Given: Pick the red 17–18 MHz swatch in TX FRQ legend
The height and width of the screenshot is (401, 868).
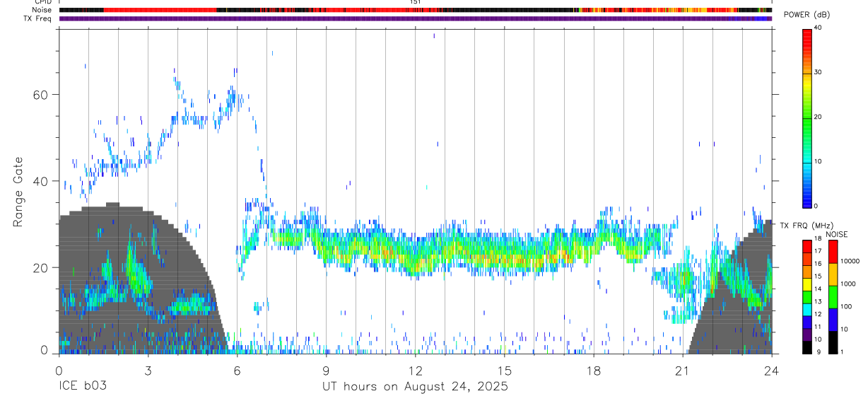Looking at the screenshot, I should 807,246.
